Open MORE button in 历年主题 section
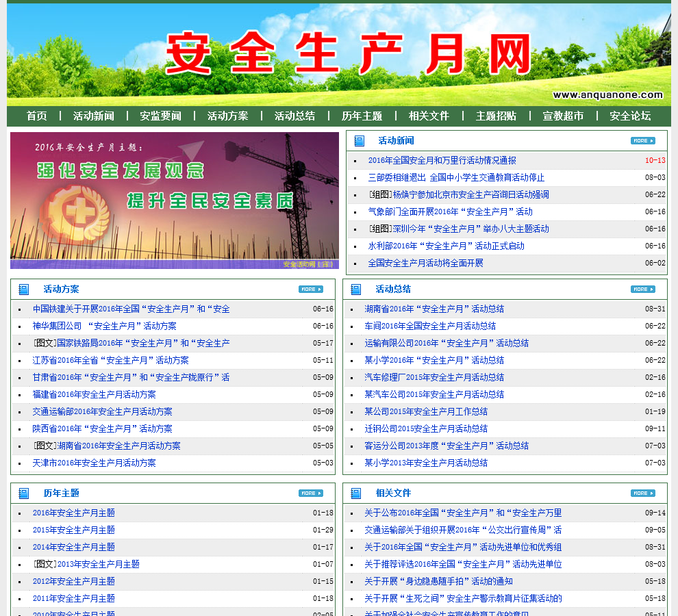The image size is (678, 616). pyautogui.click(x=311, y=493)
